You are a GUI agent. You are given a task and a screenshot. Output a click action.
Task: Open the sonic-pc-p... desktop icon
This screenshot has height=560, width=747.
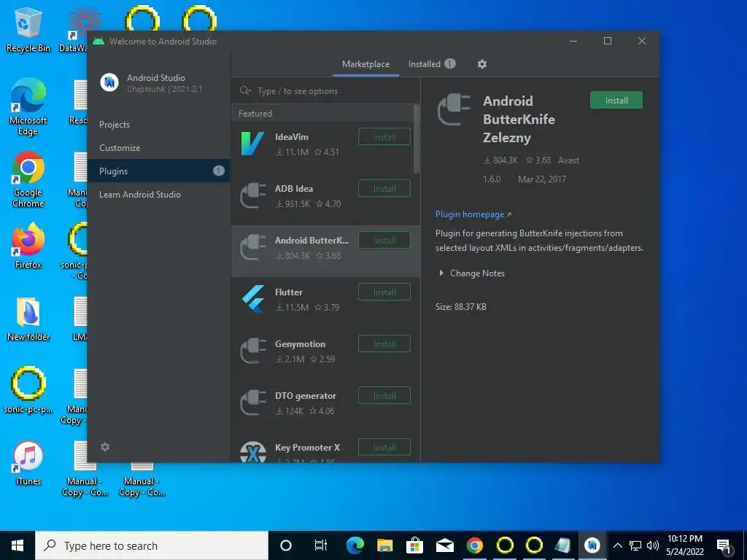tap(28, 390)
